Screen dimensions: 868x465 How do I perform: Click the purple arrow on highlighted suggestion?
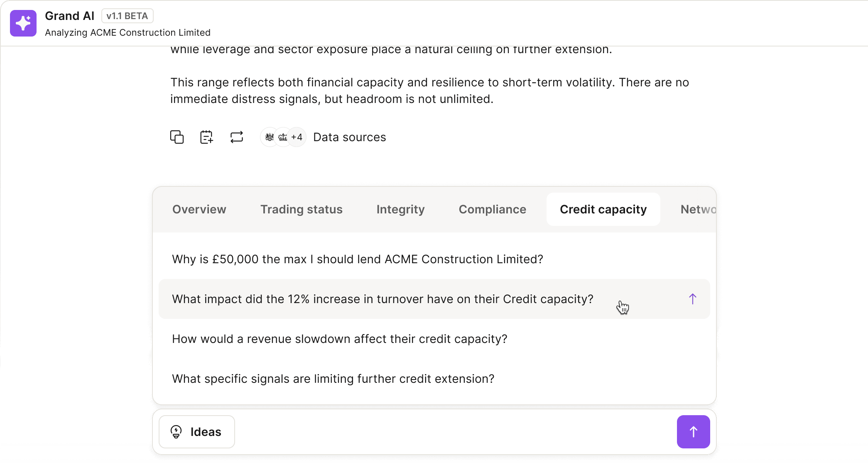click(x=692, y=299)
